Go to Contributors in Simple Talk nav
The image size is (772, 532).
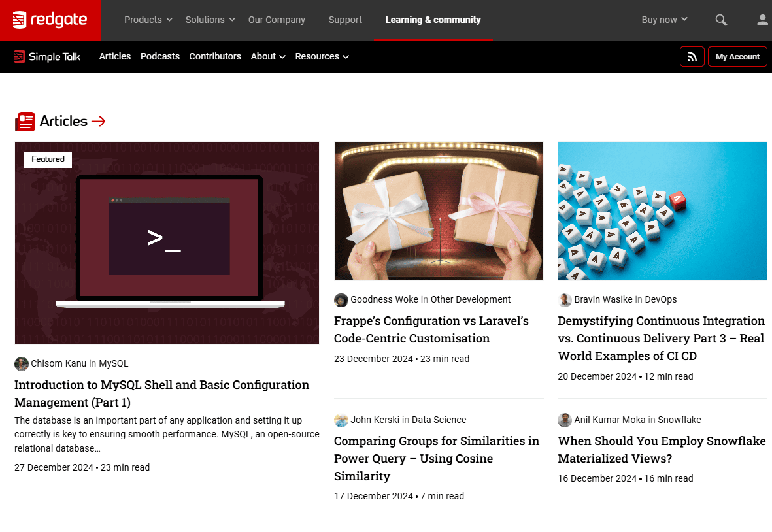tap(215, 57)
